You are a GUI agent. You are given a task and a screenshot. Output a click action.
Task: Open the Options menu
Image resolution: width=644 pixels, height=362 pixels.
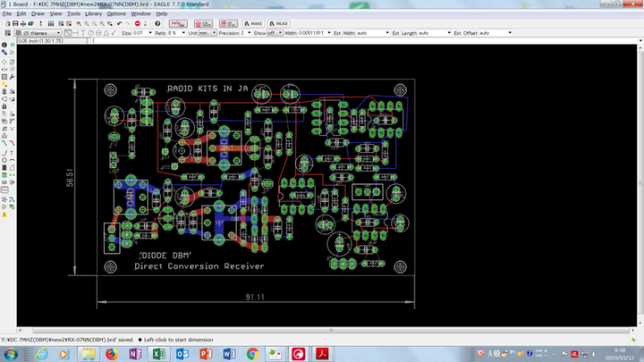pyautogui.click(x=116, y=14)
